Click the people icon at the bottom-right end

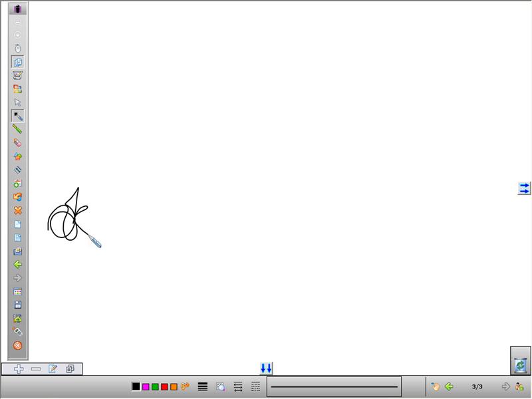pyautogui.click(x=519, y=386)
